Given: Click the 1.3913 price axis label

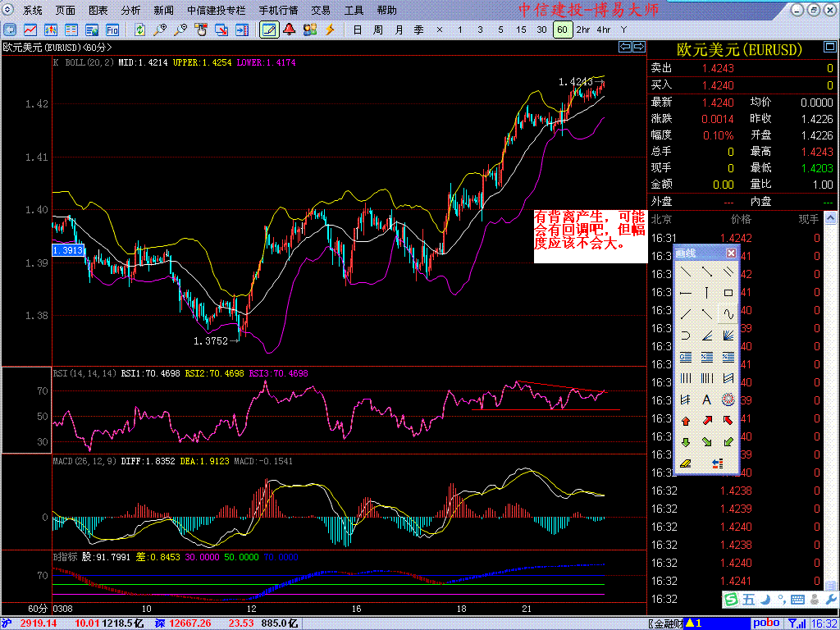Looking at the screenshot, I should 67,249.
